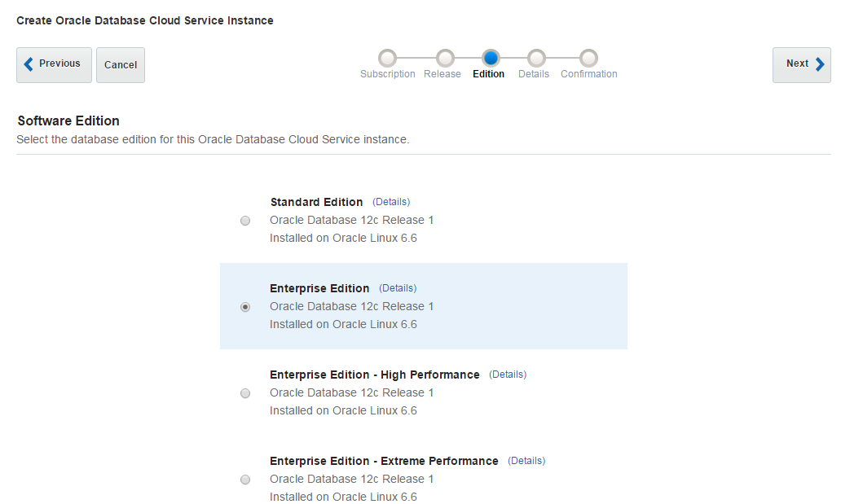The height and width of the screenshot is (504, 841).
Task: Click the Standard Edition heading
Action: [316, 202]
